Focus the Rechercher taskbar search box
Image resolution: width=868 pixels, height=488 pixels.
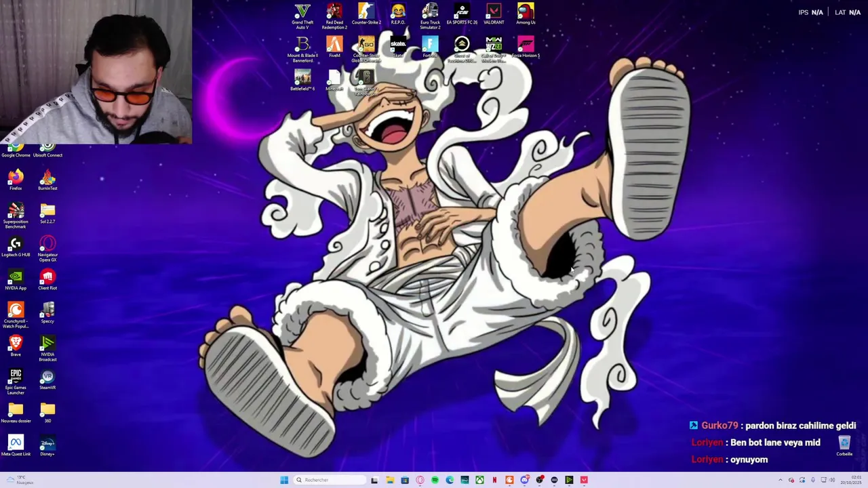click(330, 480)
